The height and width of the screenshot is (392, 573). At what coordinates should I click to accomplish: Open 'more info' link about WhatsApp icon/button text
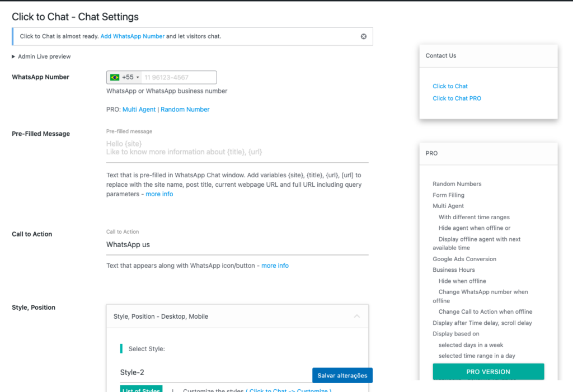point(275,266)
